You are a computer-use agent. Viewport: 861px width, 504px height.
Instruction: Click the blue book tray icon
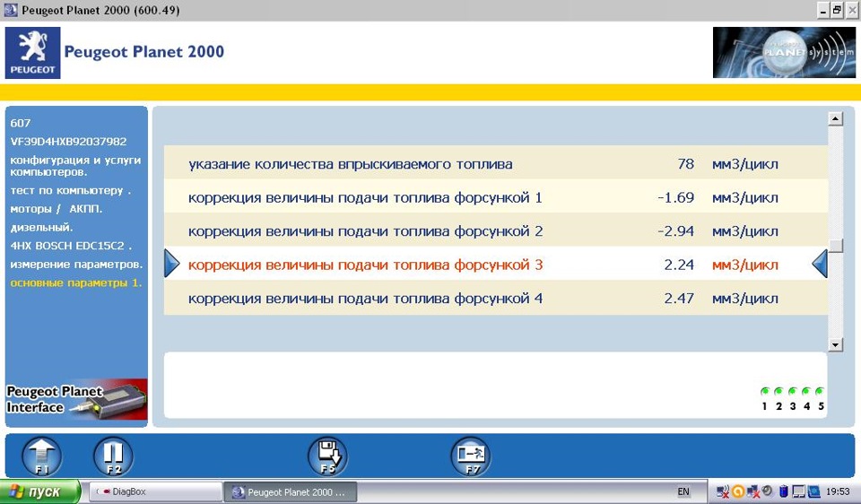click(813, 491)
